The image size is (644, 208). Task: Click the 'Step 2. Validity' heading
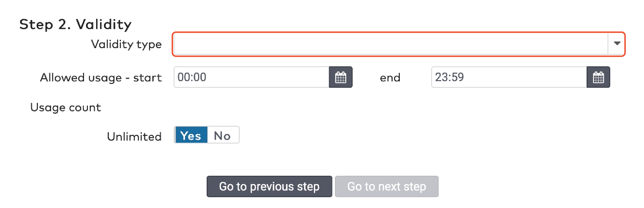click(75, 24)
